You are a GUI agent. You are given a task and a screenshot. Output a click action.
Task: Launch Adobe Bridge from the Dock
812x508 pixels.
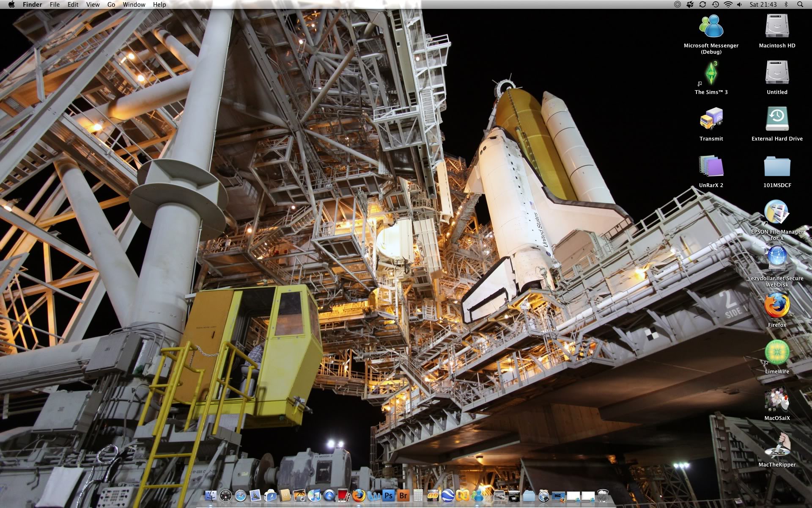click(403, 496)
